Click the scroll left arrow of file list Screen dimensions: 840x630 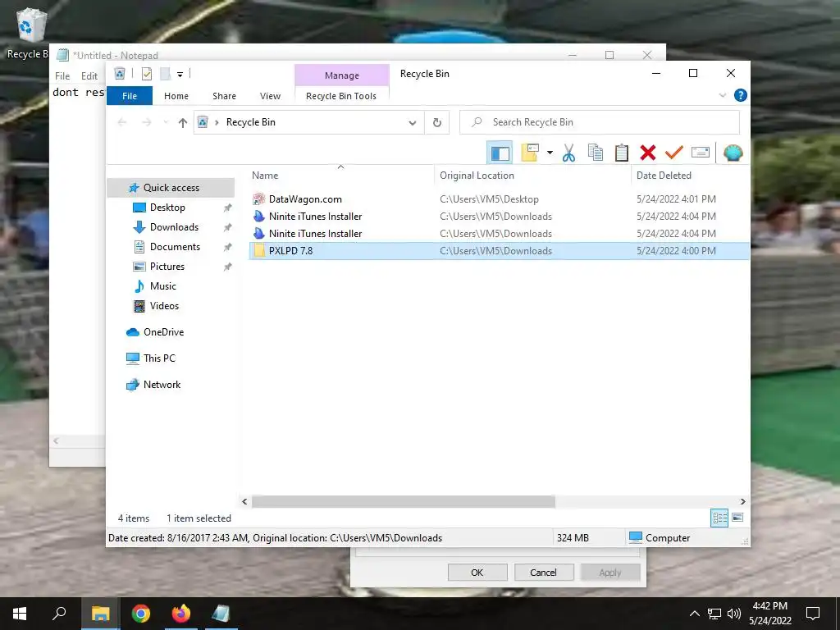tap(244, 502)
